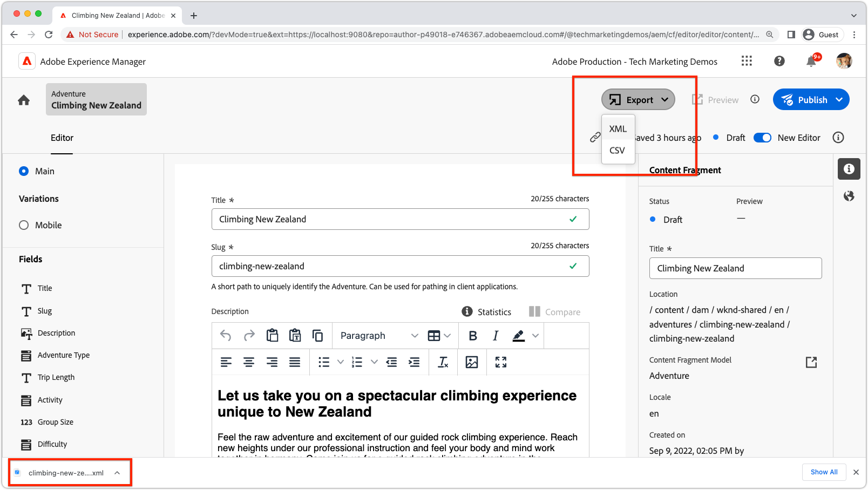The width and height of the screenshot is (868, 490).
Task: Open the Properties info side panel
Action: point(849,169)
